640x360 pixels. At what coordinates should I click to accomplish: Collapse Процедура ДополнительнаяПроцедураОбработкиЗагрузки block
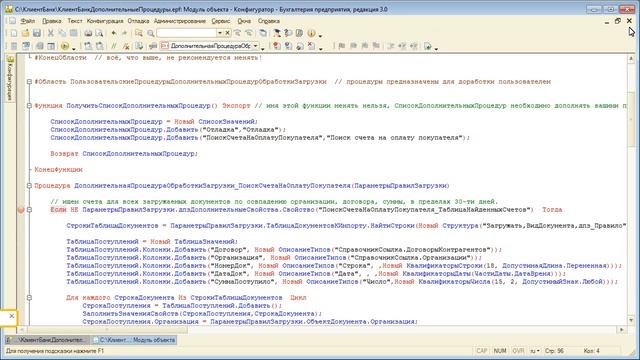point(29,186)
